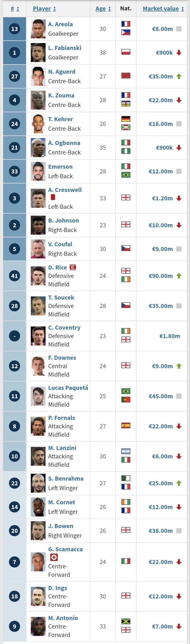Click the Jamaican flag in M. Antonio's row
190x644 pixels.
(x=126, y=622)
